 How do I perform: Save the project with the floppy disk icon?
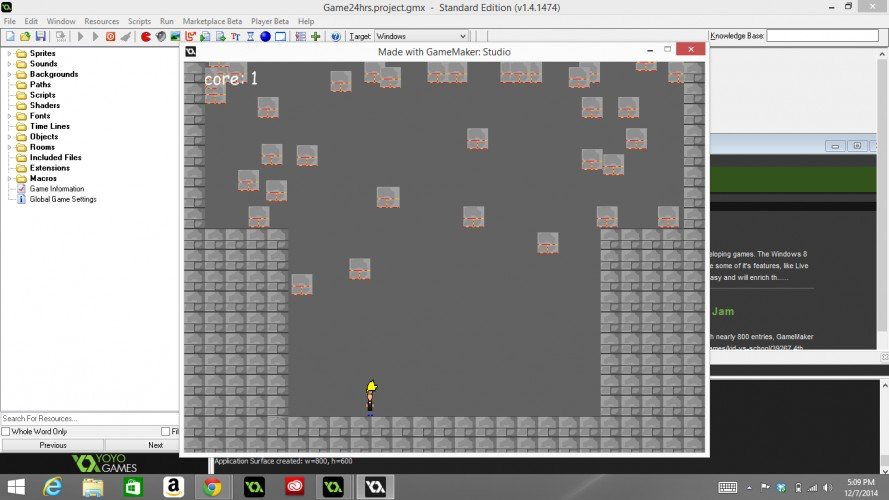pyautogui.click(x=40, y=36)
